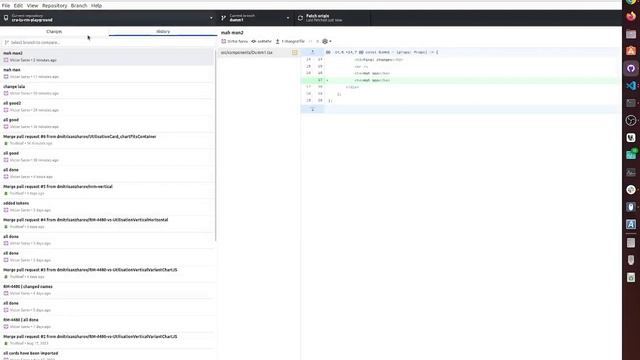Click the GitHub Desktop dock icon
640x360 pixels.
pyautogui.click(x=631, y=68)
